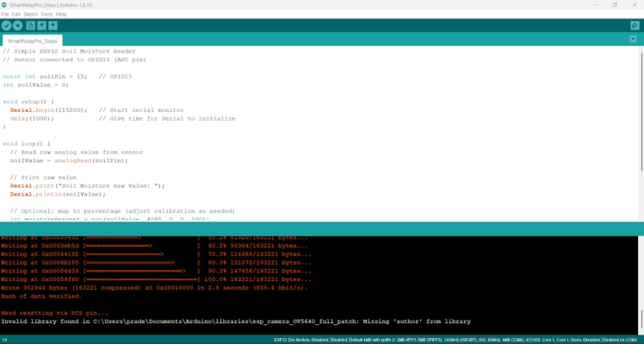Click the analogRead(soilPin) line in editor
This screenshot has width=644, height=344.
pyautogui.click(x=69, y=160)
